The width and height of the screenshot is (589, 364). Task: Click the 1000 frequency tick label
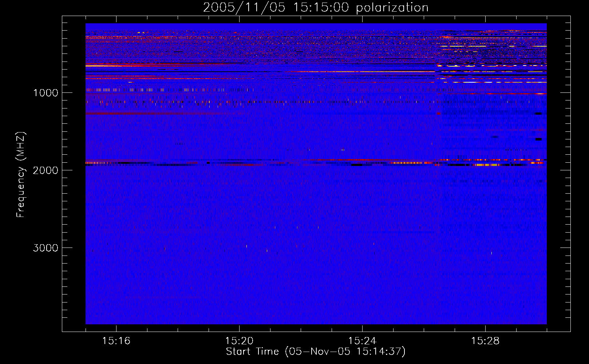pos(46,93)
